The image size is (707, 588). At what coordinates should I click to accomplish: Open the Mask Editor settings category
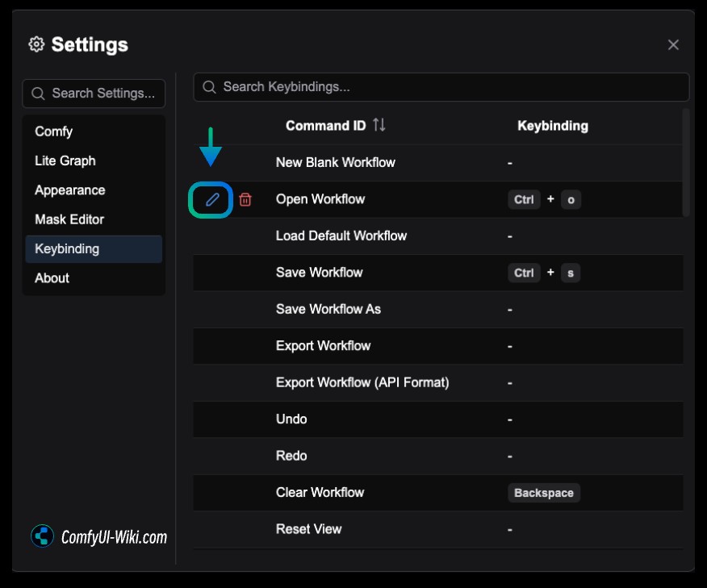tap(94, 219)
